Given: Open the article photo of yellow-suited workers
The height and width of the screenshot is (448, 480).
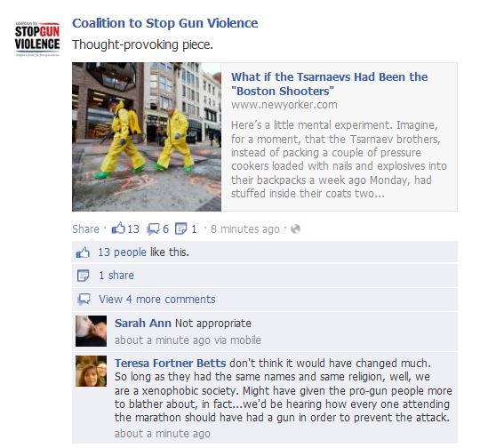Looking at the screenshot, I should tap(147, 137).
